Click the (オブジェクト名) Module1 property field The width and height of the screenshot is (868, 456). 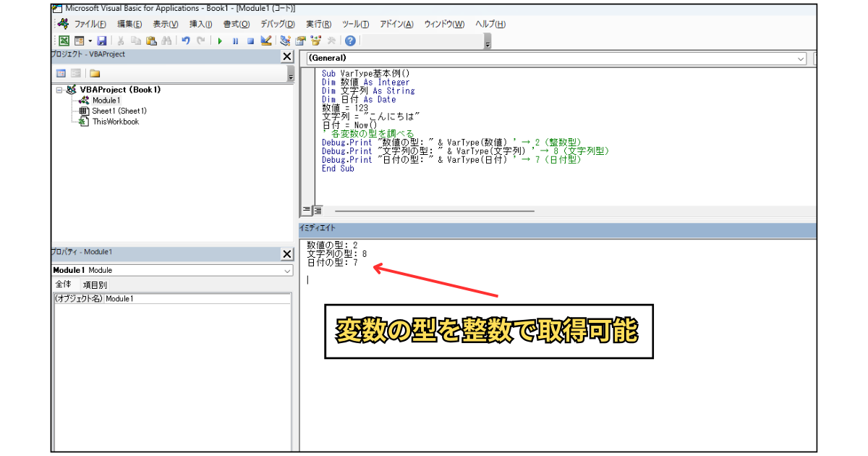pyautogui.click(x=172, y=298)
